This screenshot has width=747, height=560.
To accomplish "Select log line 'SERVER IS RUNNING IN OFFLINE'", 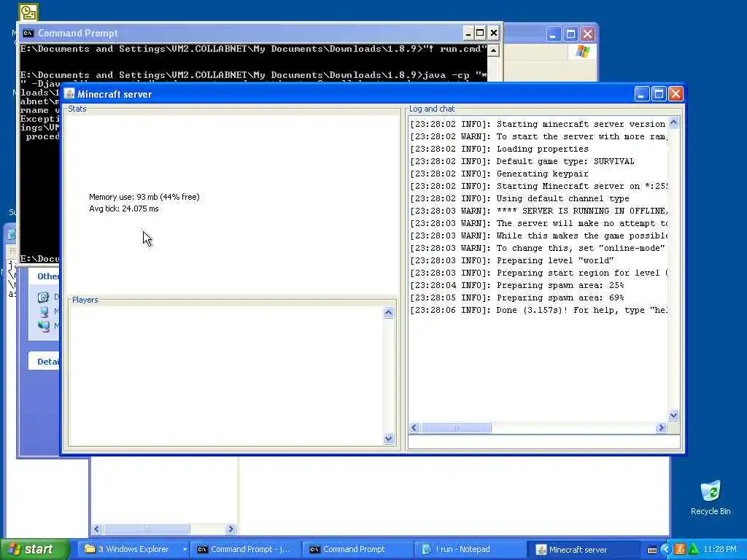I will (538, 211).
